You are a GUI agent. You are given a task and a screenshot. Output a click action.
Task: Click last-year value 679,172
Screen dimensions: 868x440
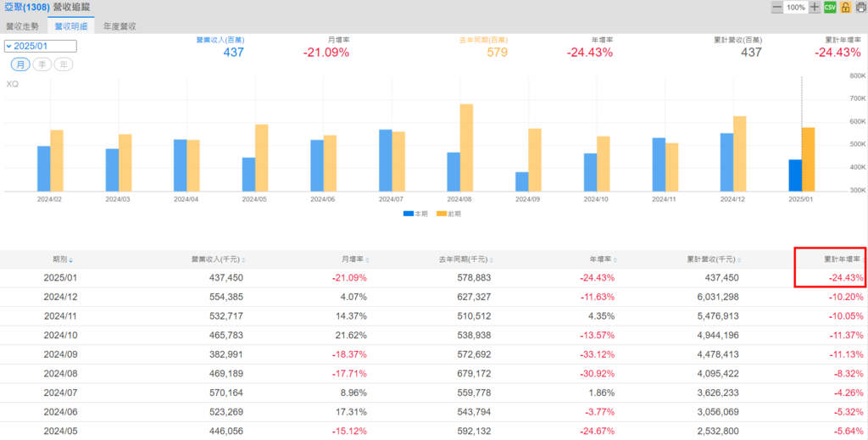pos(473,374)
